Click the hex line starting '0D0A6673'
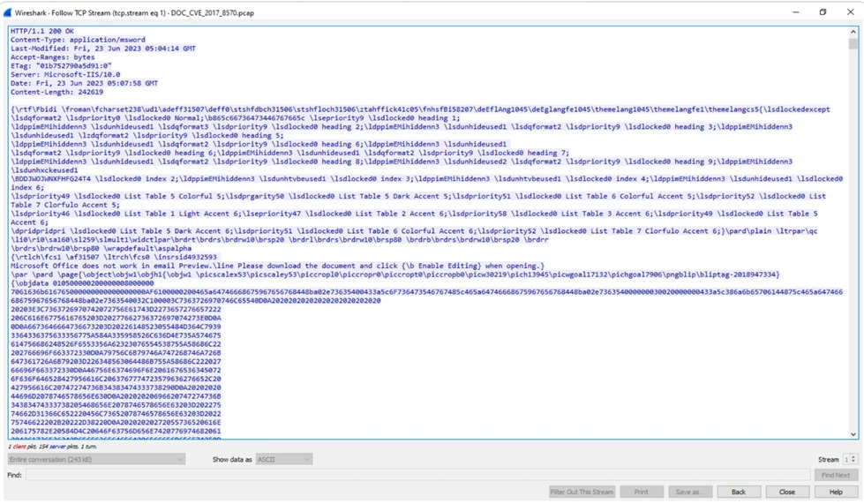The height and width of the screenshot is (504, 864). 116,327
